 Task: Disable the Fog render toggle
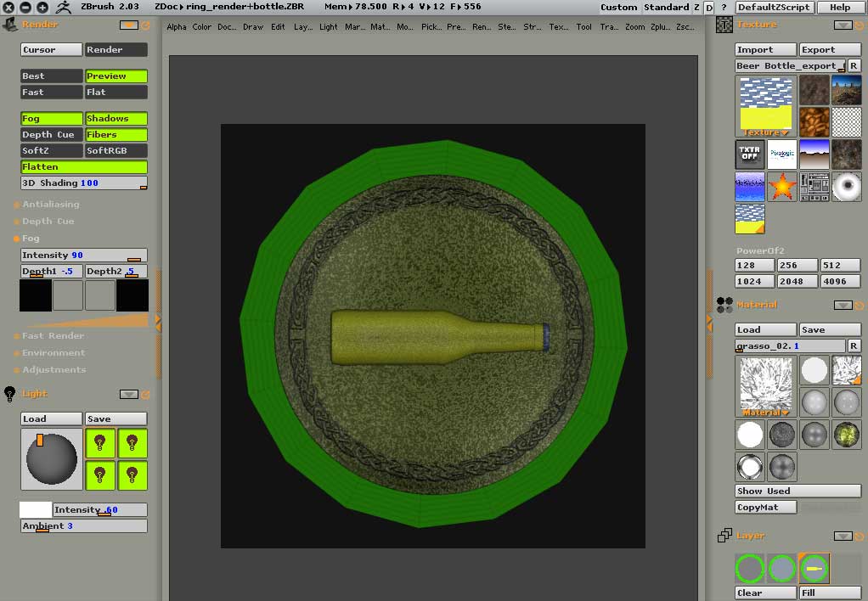click(51, 119)
